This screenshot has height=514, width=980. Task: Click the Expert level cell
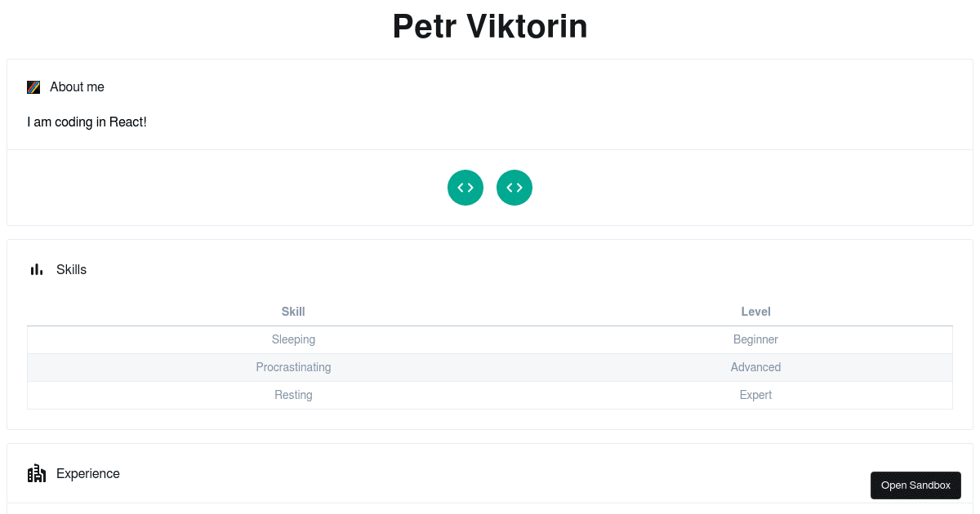tap(755, 395)
